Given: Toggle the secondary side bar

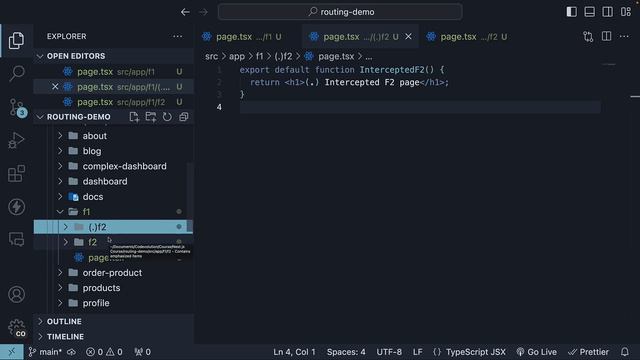Looking at the screenshot, I should tap(607, 12).
